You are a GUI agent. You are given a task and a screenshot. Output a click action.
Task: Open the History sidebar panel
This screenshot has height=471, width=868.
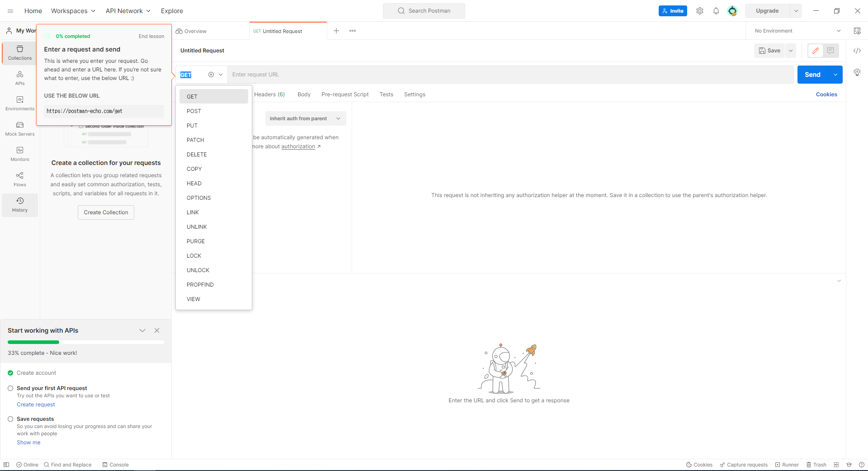click(x=20, y=205)
